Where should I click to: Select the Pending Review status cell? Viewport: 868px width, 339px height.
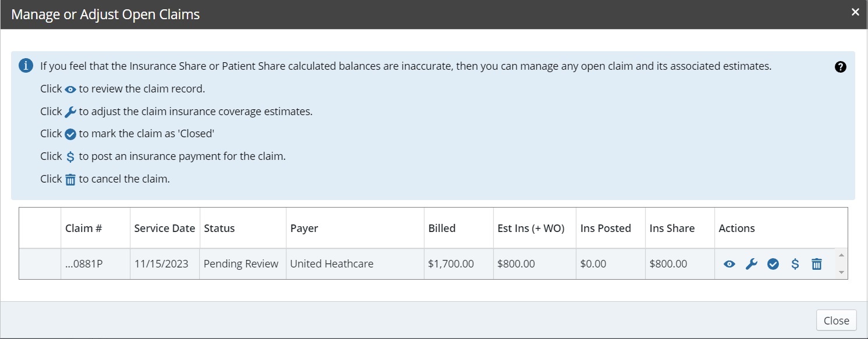240,263
